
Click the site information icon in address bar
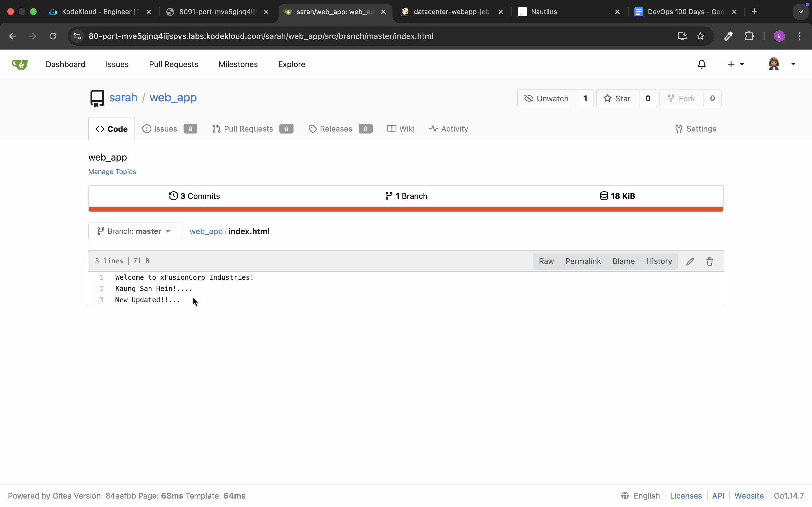[x=78, y=36]
